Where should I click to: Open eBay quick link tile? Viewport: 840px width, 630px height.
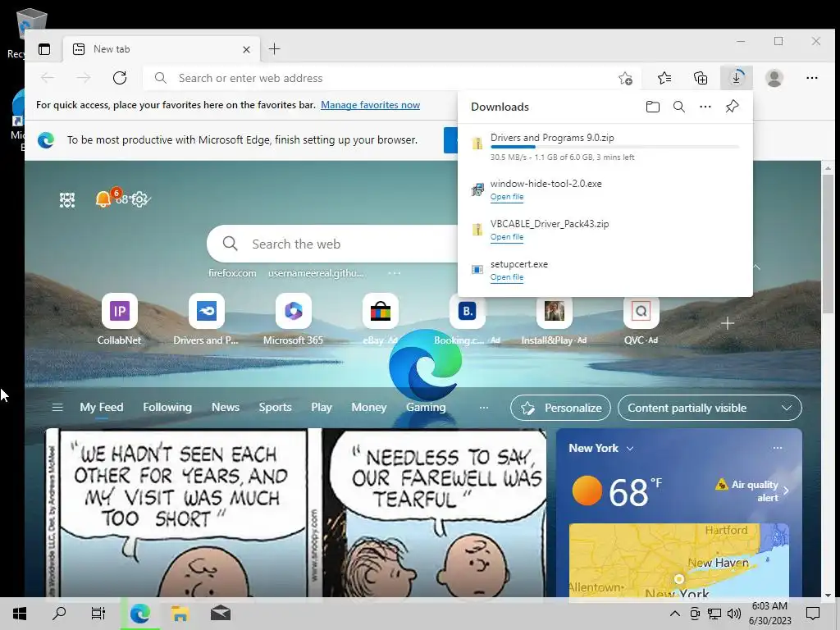(x=380, y=319)
